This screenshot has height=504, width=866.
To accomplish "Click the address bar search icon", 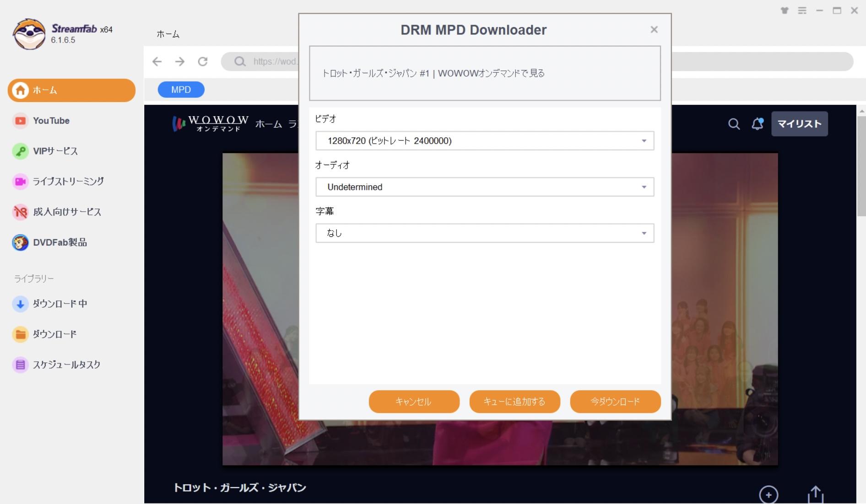I will (240, 61).
